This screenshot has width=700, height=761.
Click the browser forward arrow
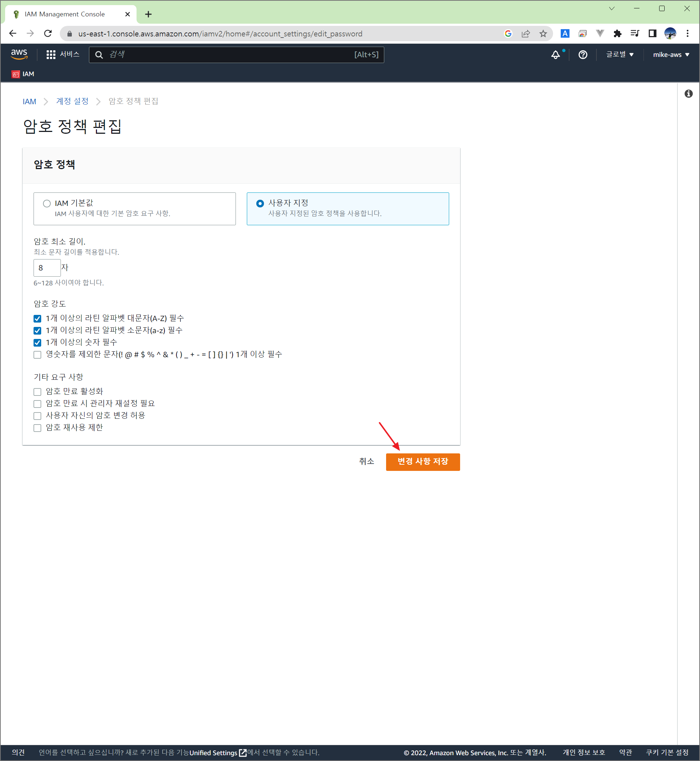[30, 34]
